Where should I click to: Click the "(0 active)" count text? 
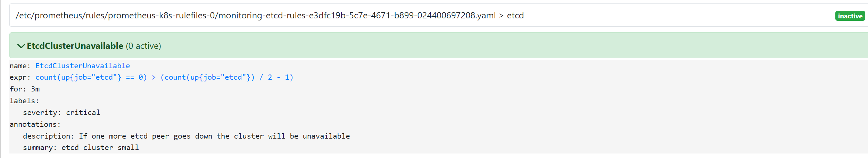coord(143,46)
